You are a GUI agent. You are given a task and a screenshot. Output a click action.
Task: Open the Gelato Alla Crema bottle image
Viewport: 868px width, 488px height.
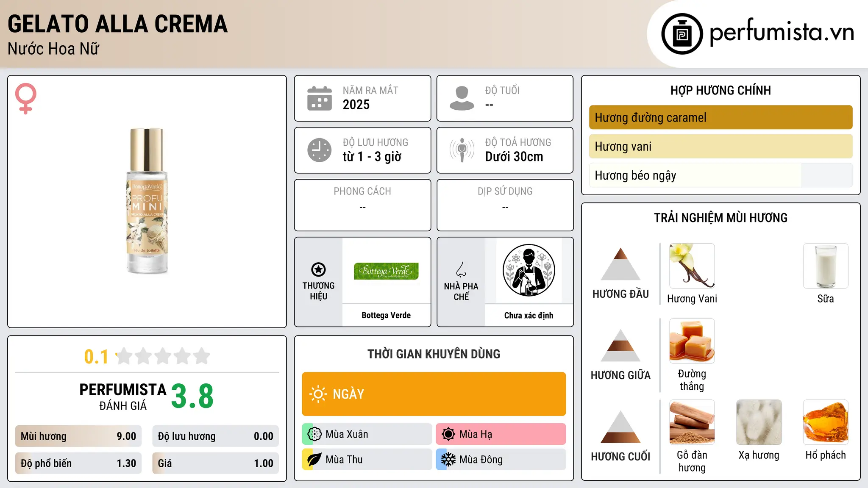coord(147,201)
